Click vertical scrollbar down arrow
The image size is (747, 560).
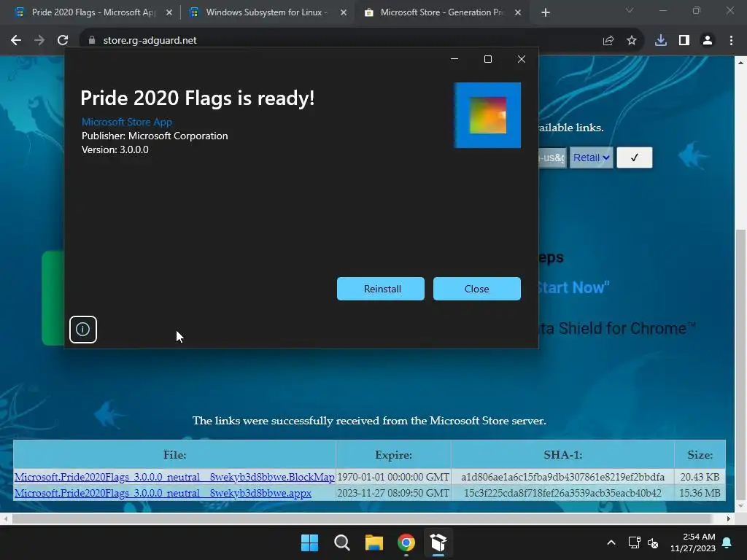point(740,506)
